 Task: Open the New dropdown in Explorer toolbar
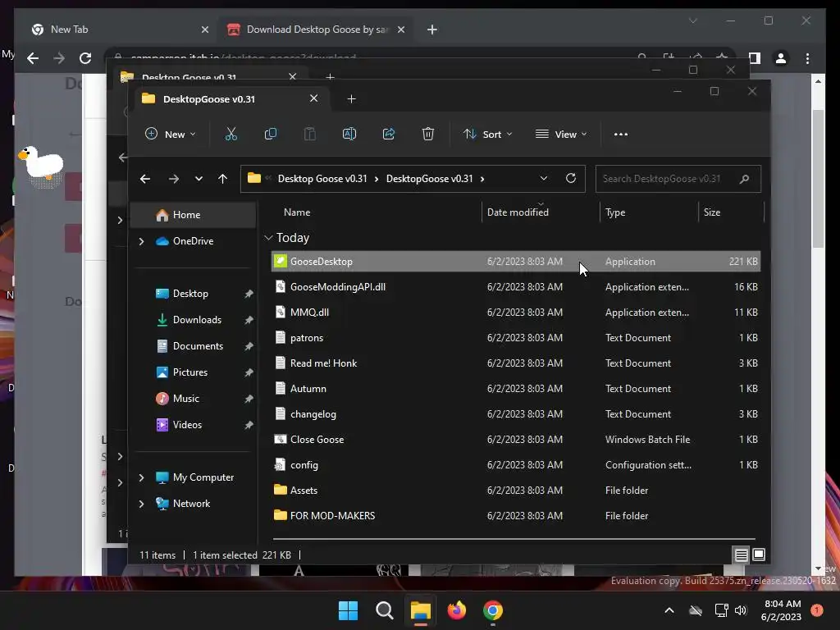171,134
